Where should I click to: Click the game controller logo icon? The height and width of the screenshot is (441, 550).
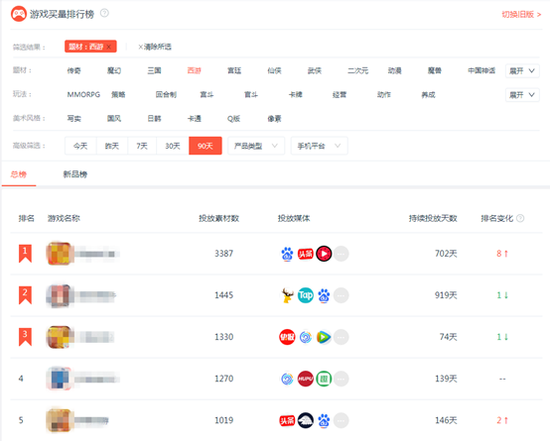coord(19,14)
